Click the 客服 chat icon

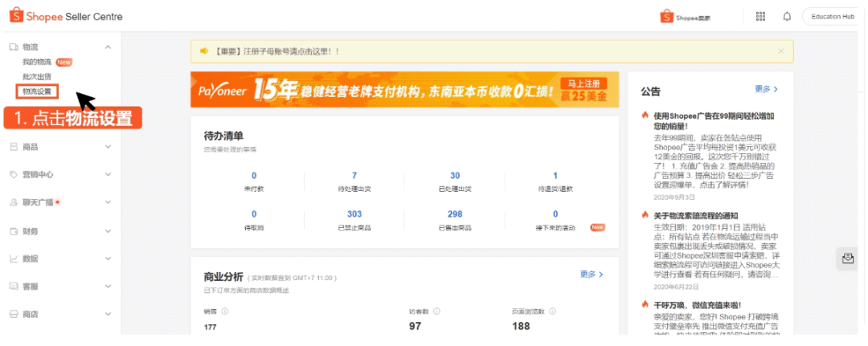(14, 287)
